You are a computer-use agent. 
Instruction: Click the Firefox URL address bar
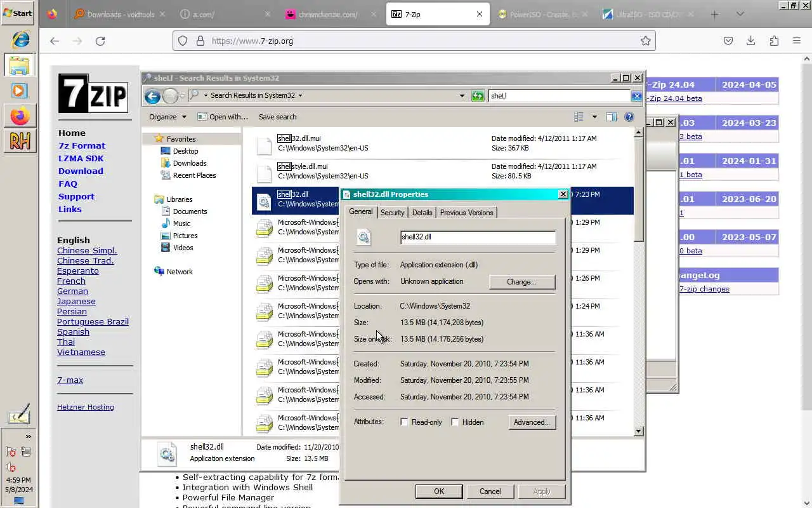pos(414,41)
